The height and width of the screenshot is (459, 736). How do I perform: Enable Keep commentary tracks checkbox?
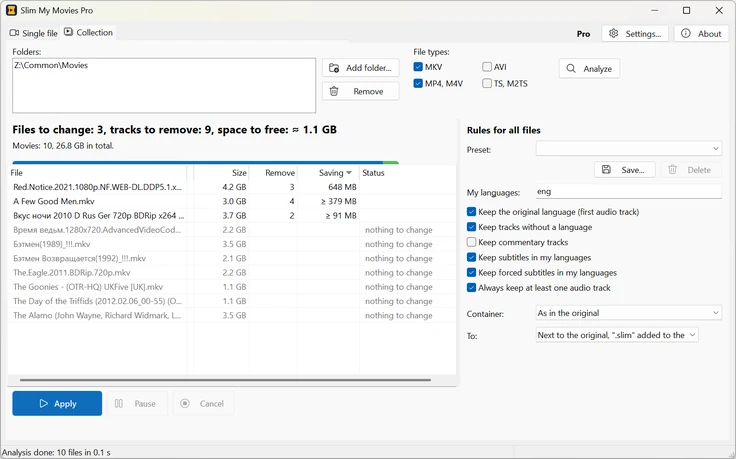tap(471, 242)
